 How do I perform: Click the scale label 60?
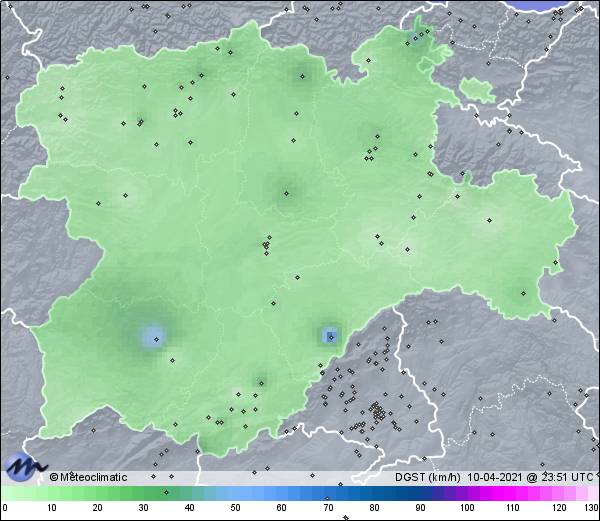tap(282, 508)
